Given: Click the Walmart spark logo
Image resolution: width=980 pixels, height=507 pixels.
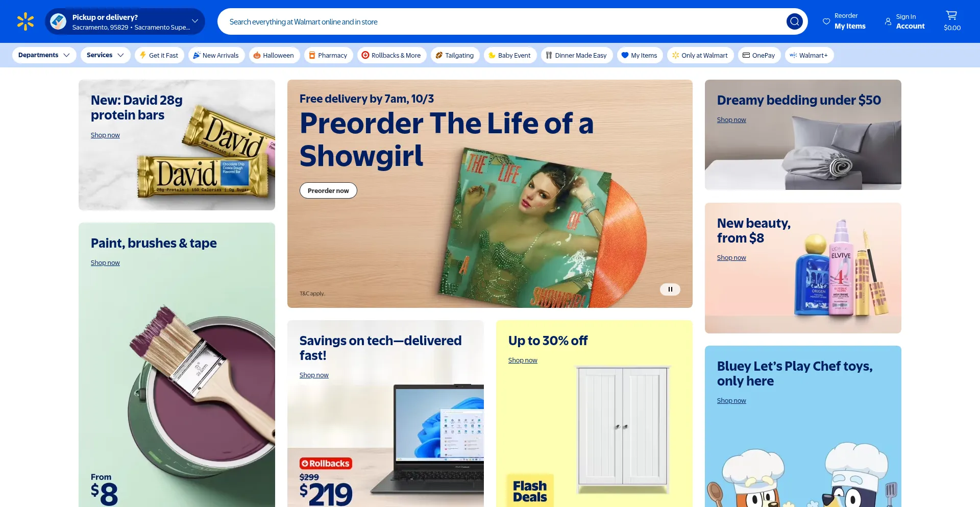Looking at the screenshot, I should point(25,21).
